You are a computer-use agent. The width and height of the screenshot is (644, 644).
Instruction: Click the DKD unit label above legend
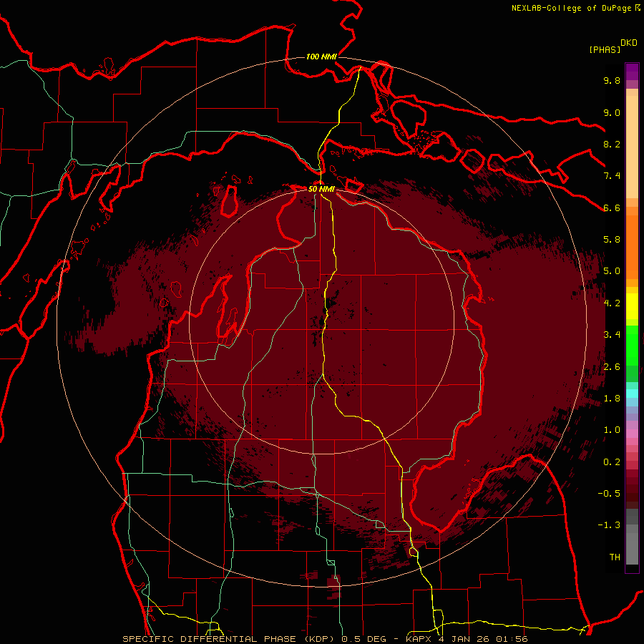tap(628, 42)
